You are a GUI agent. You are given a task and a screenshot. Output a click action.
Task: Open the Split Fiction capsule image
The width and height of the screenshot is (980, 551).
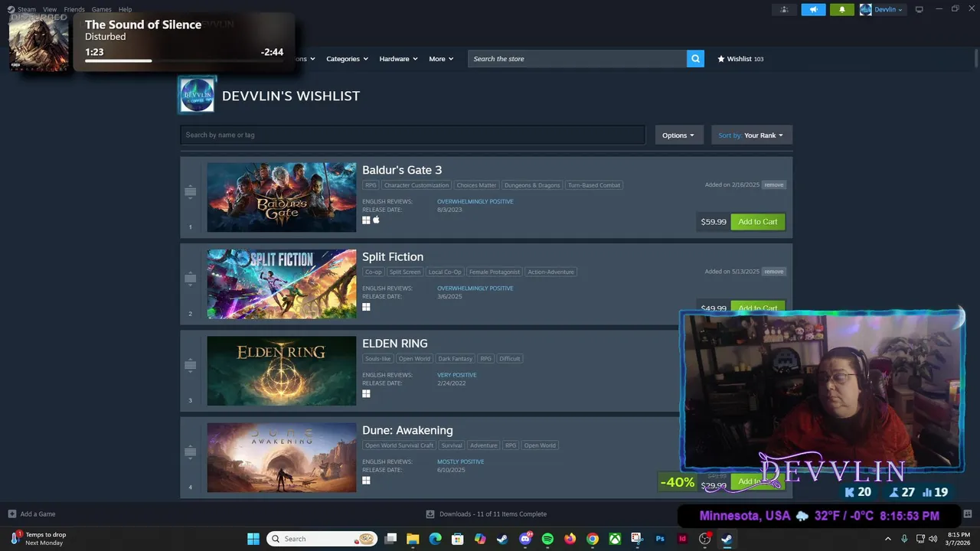[282, 284]
